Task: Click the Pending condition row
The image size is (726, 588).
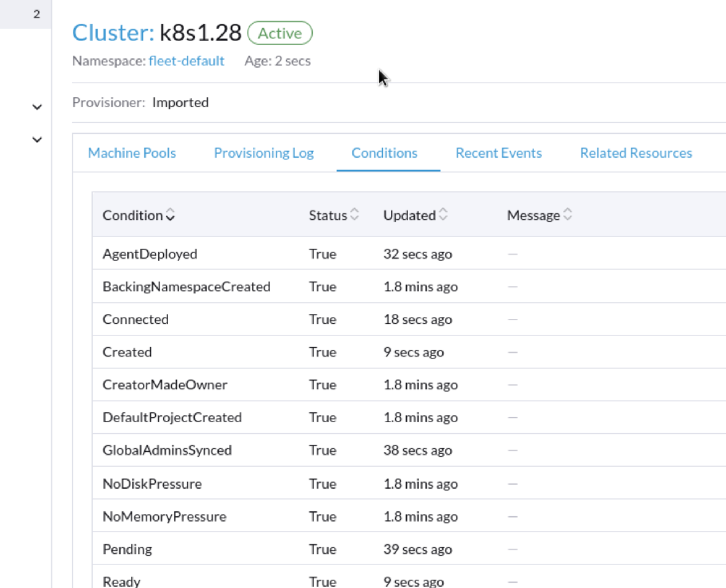Action: tap(127, 549)
